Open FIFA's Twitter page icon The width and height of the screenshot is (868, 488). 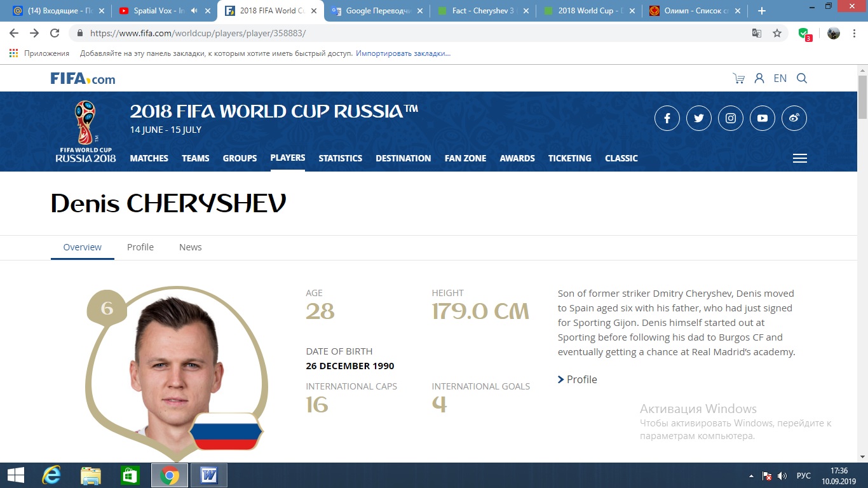tap(699, 118)
